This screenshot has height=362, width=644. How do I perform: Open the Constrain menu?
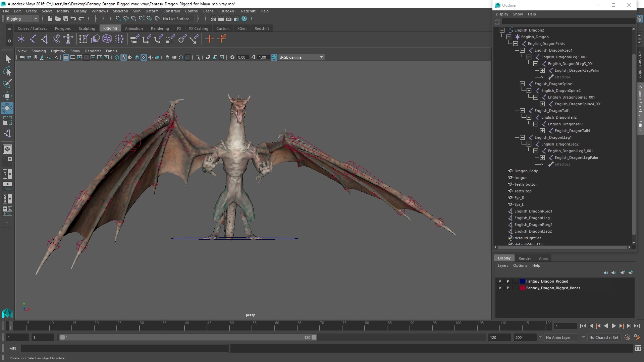pyautogui.click(x=172, y=11)
